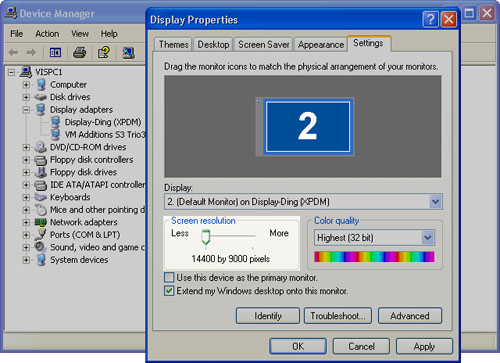500x363 pixels.
Task: Open the Color quality dropdown
Action: [428, 238]
